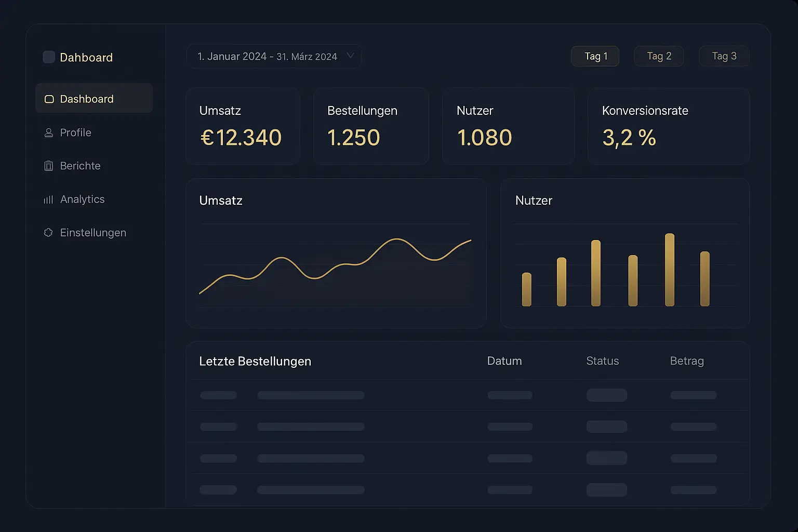Screen dimensions: 798x532
Task: Open the '1. Januar 2024 - 31. März 2024' selector
Action: (267, 56)
